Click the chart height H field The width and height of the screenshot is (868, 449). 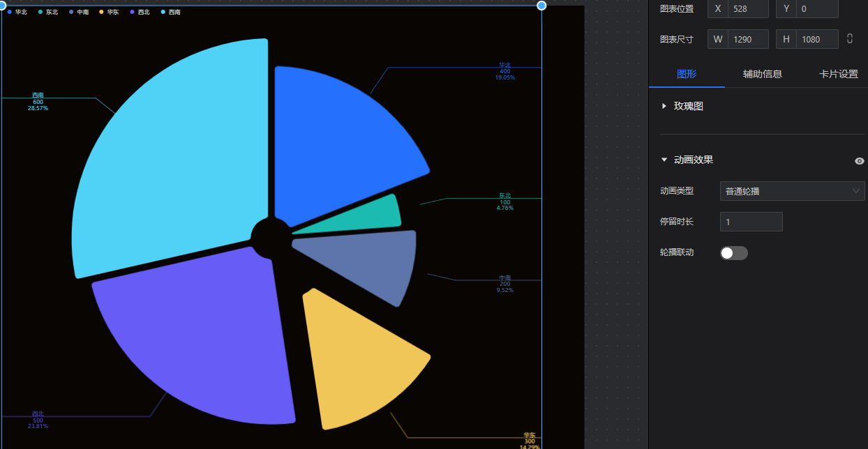point(816,39)
